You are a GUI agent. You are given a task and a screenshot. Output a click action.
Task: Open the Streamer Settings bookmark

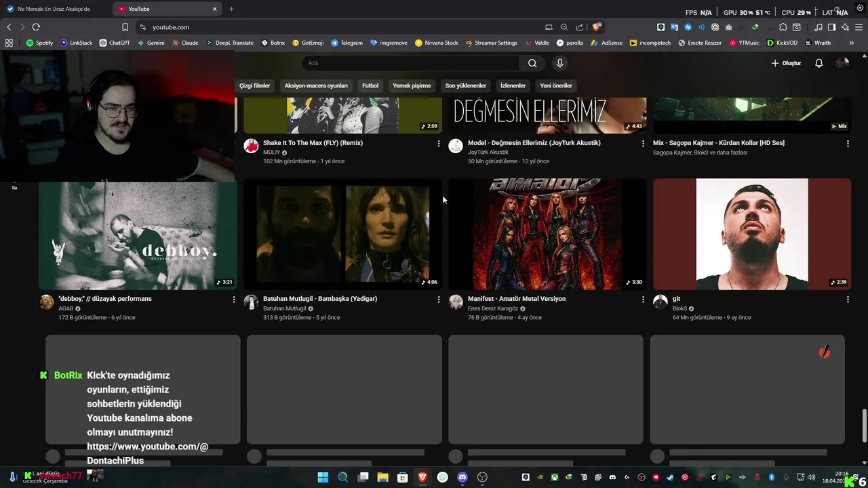pos(491,43)
